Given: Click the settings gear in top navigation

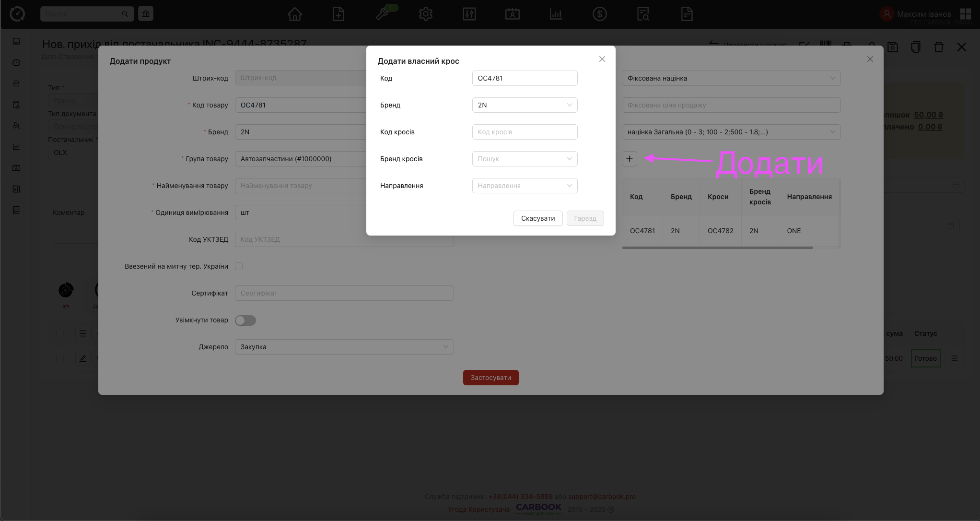Looking at the screenshot, I should [x=425, y=14].
